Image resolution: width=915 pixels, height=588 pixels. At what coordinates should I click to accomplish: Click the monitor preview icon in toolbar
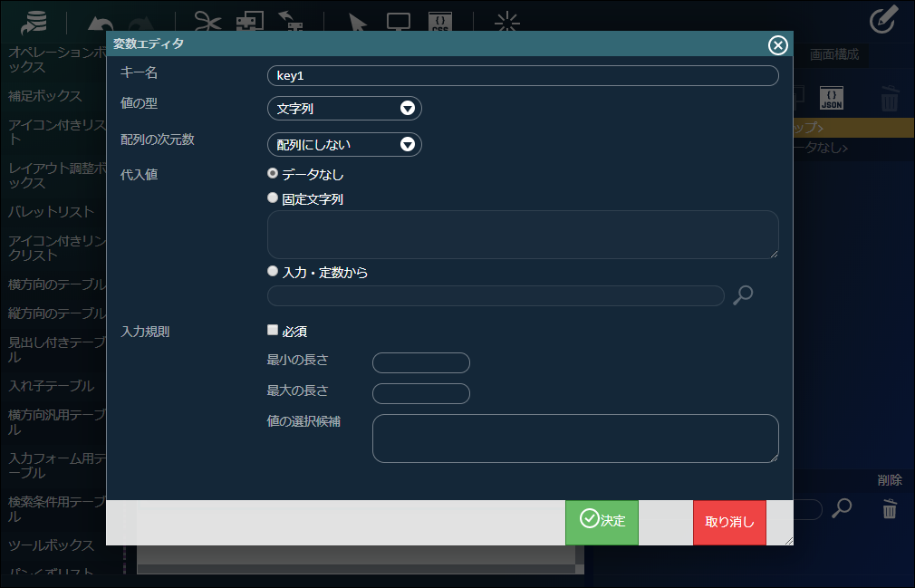(399, 22)
